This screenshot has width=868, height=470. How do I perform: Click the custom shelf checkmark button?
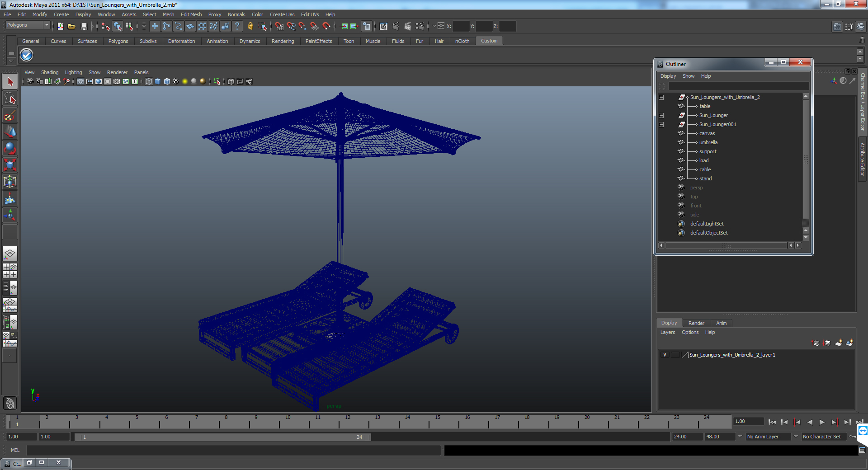(x=27, y=55)
